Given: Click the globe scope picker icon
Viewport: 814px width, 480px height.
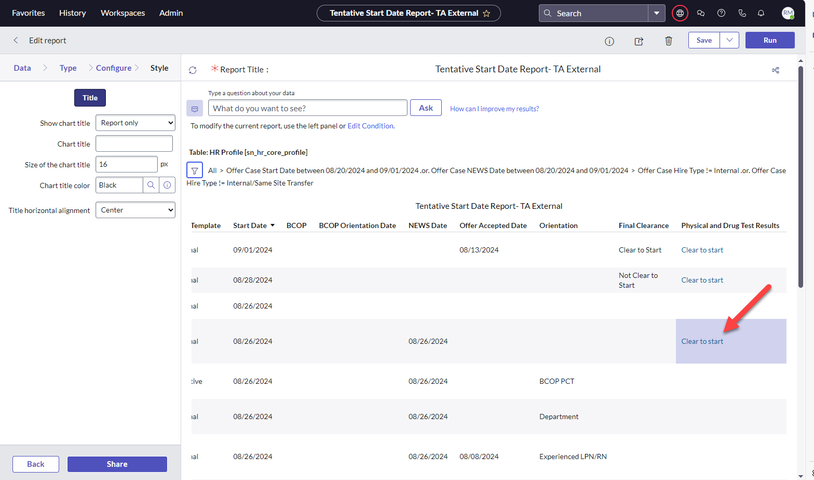Looking at the screenshot, I should click(x=680, y=13).
